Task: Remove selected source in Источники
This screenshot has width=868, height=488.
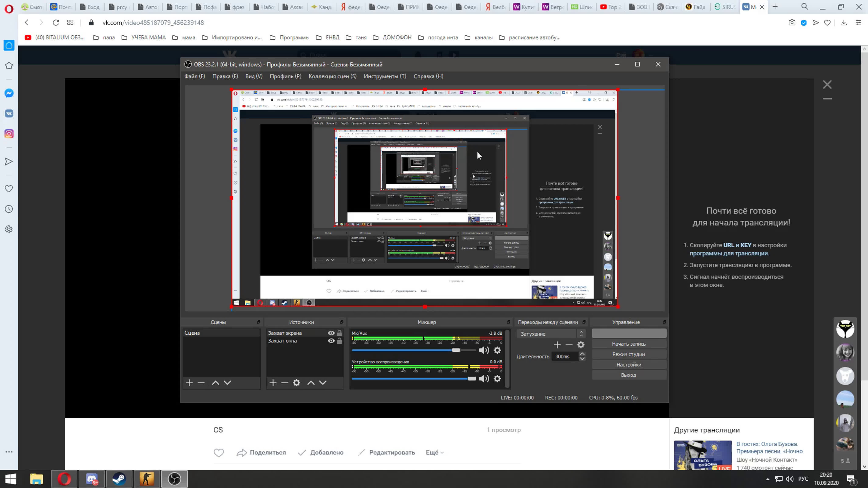Action: [285, 383]
